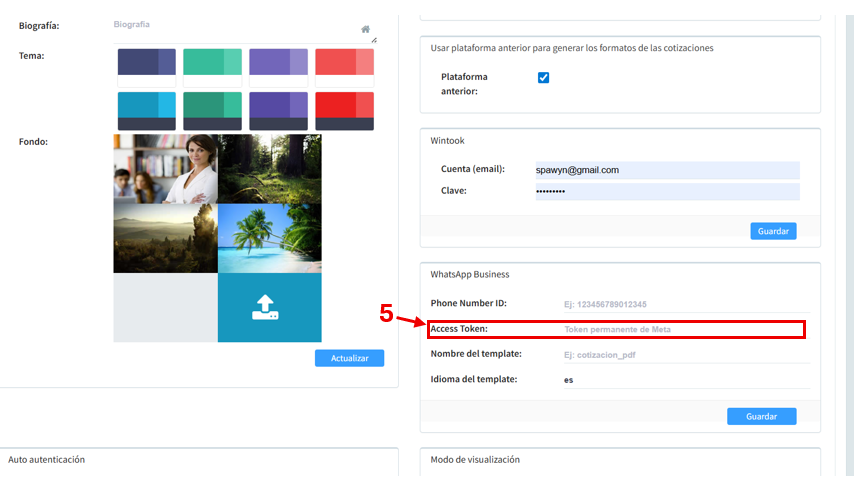
Task: Focus the Cuenta (email) input field
Action: (x=667, y=170)
